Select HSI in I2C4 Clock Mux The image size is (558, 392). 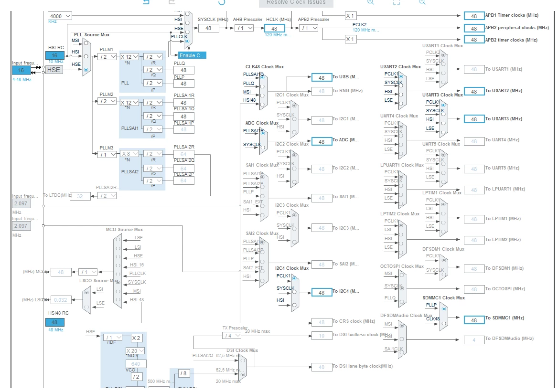[x=294, y=305]
